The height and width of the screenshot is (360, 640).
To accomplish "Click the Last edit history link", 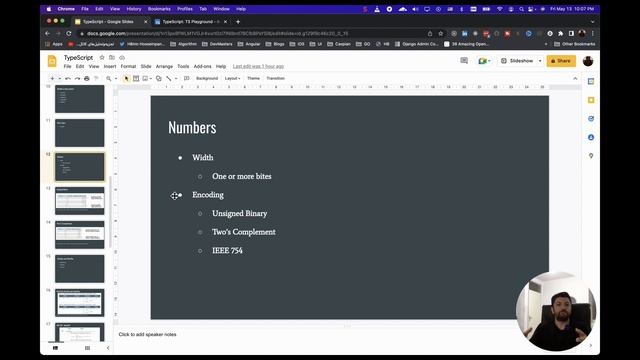I will click(258, 66).
